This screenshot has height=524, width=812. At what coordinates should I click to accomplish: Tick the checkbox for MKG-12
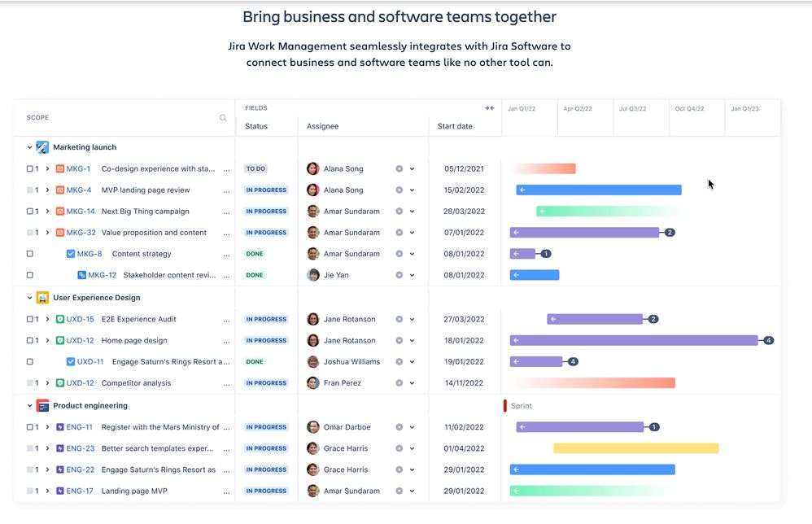tap(29, 275)
